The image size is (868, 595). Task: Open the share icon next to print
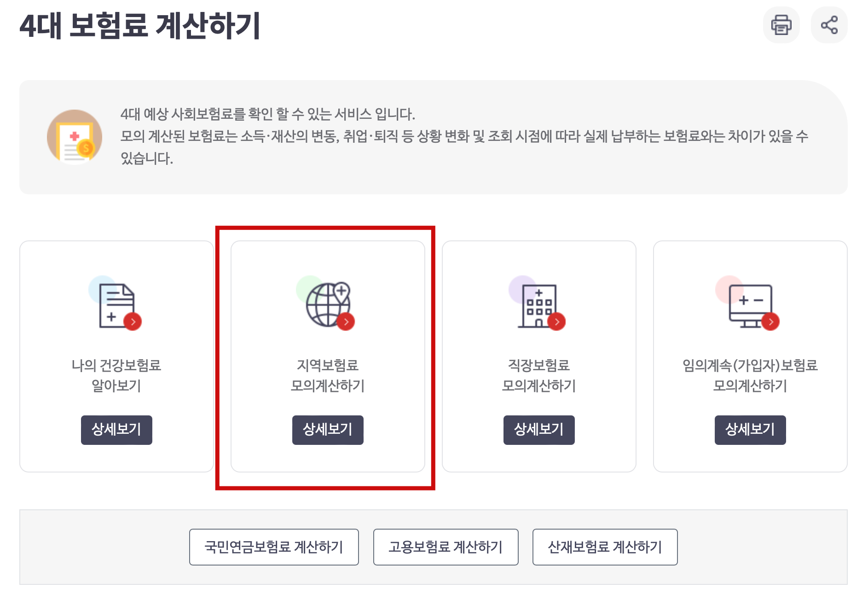point(829,25)
